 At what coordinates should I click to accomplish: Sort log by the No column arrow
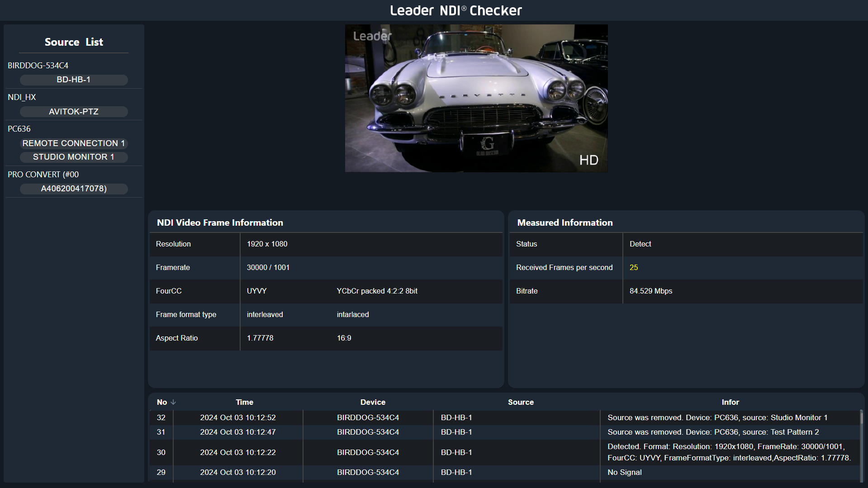(x=173, y=402)
